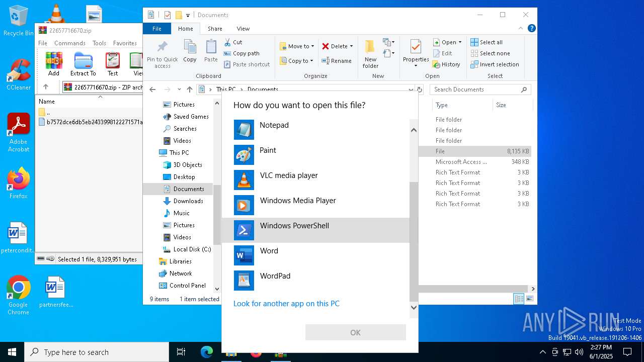Click the Cut icon in Explorer ribbon
Screen dimensions: 644x362
click(x=233, y=42)
